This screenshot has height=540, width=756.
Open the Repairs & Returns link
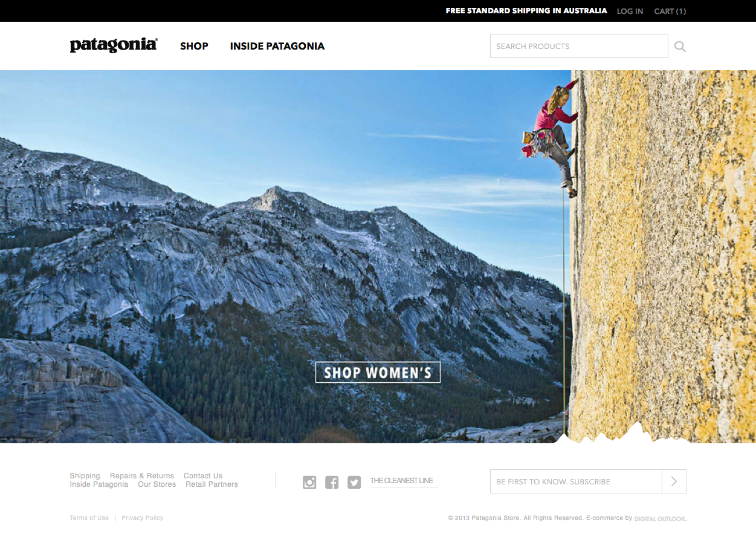coord(142,476)
